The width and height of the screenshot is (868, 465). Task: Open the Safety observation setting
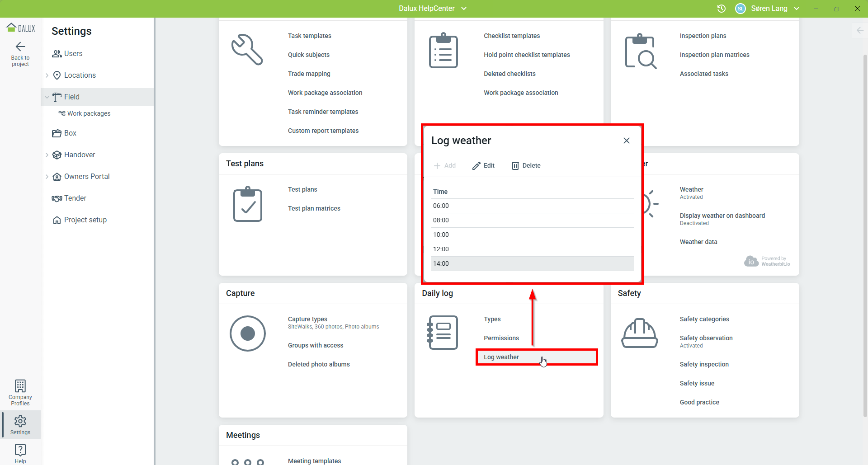[706, 338]
